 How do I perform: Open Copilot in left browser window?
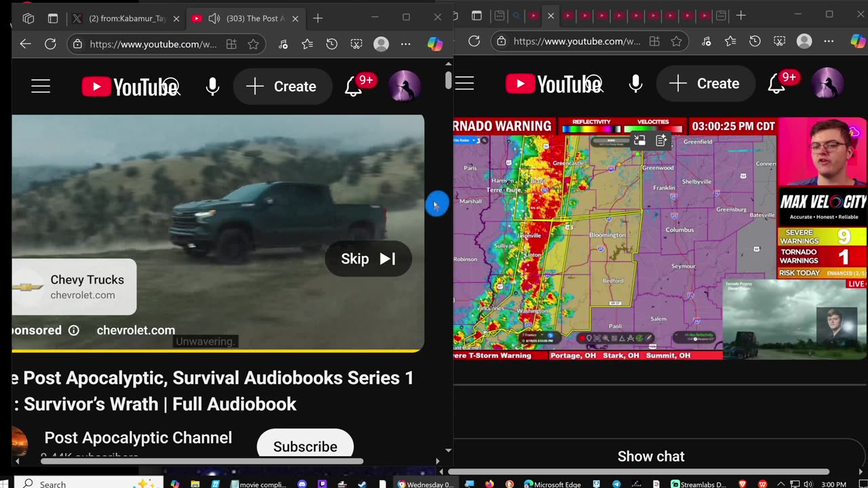click(435, 44)
